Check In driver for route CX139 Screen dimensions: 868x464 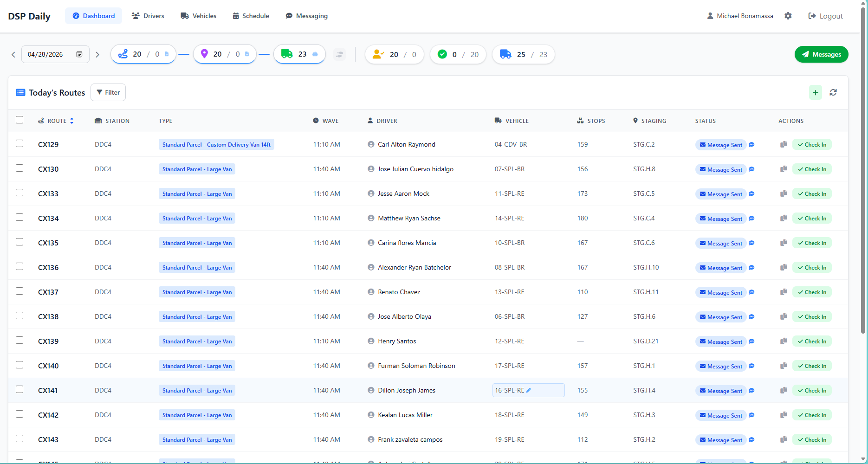pyautogui.click(x=812, y=341)
